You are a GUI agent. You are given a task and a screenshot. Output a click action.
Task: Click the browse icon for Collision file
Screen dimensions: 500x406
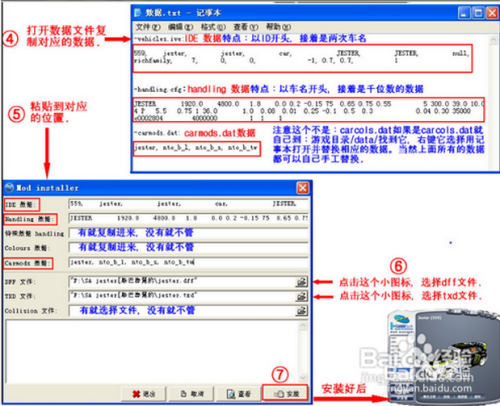pyautogui.click(x=302, y=311)
